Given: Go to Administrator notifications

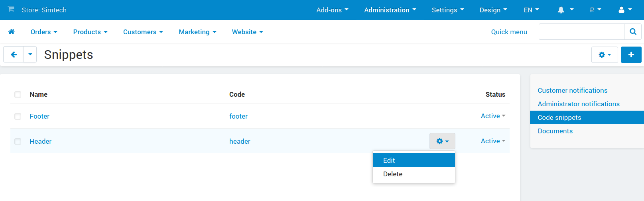Looking at the screenshot, I should (578, 104).
